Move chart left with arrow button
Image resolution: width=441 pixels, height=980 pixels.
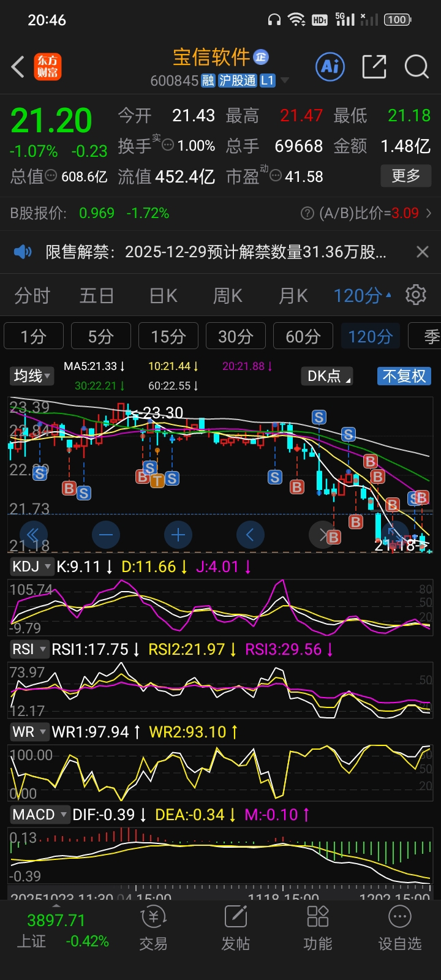251,535
